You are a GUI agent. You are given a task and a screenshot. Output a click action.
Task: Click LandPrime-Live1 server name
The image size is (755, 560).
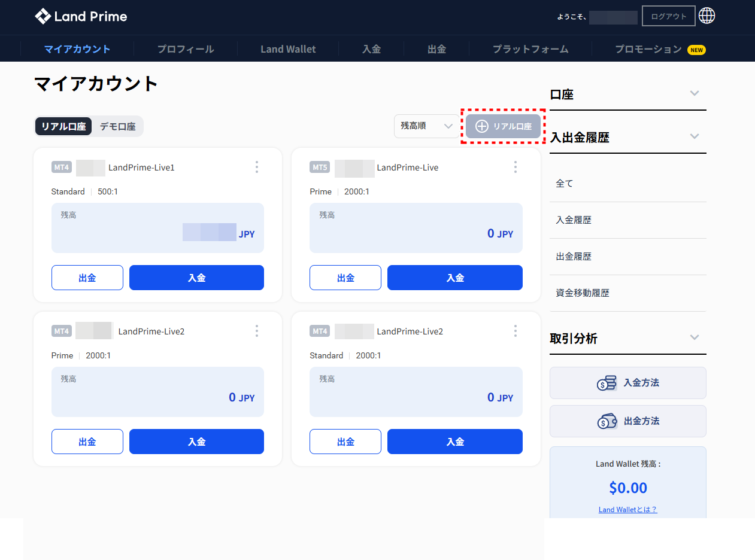[x=141, y=168]
